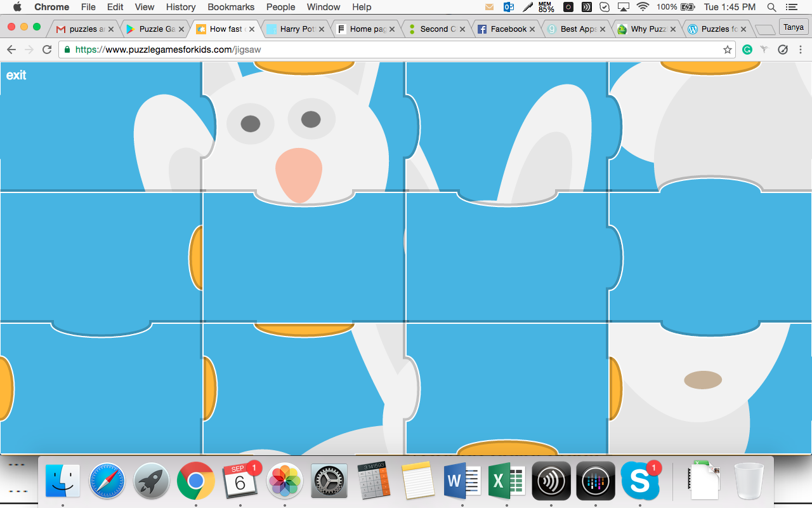Image resolution: width=812 pixels, height=508 pixels.
Task: Click the MEM 85% memory indicator
Action: 546,7
